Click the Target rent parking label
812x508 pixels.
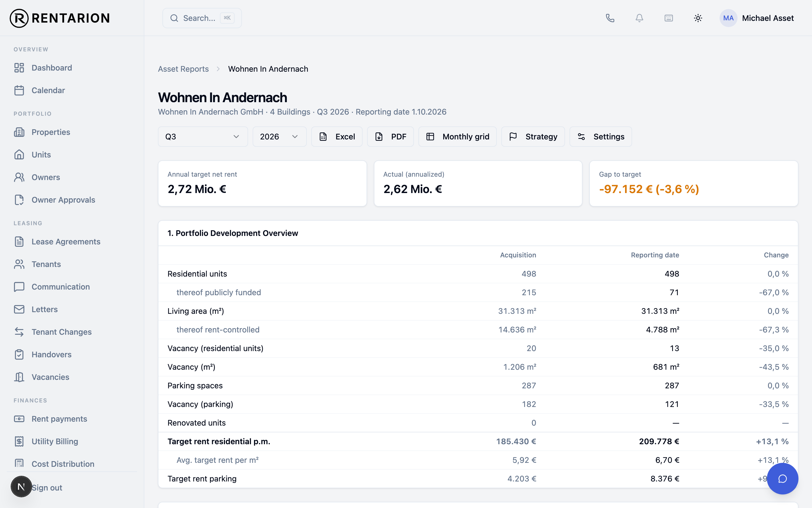click(202, 479)
